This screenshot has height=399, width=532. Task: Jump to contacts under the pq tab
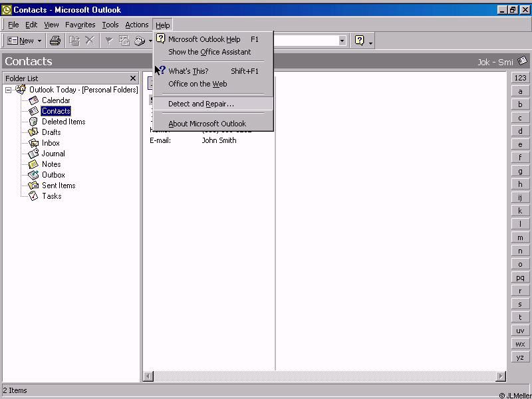click(x=520, y=277)
